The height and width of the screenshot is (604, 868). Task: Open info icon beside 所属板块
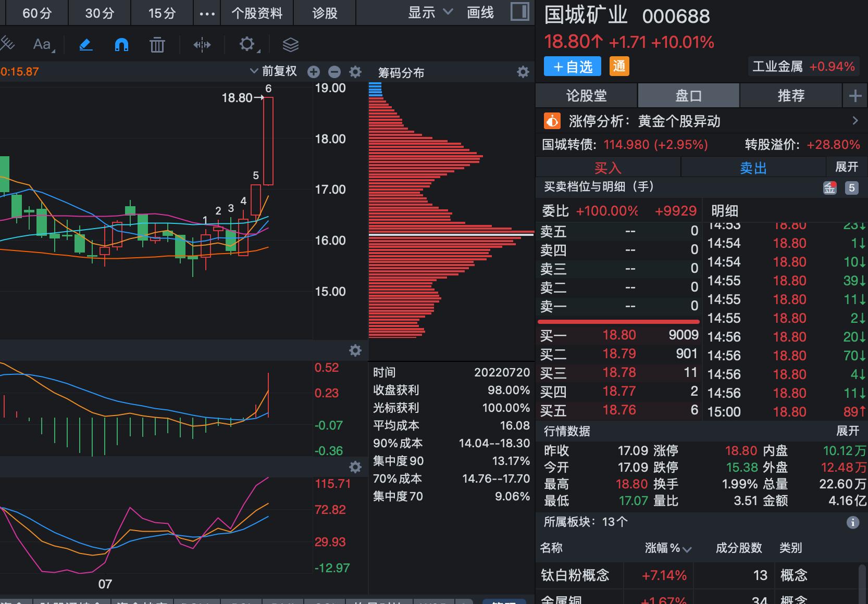point(853,522)
